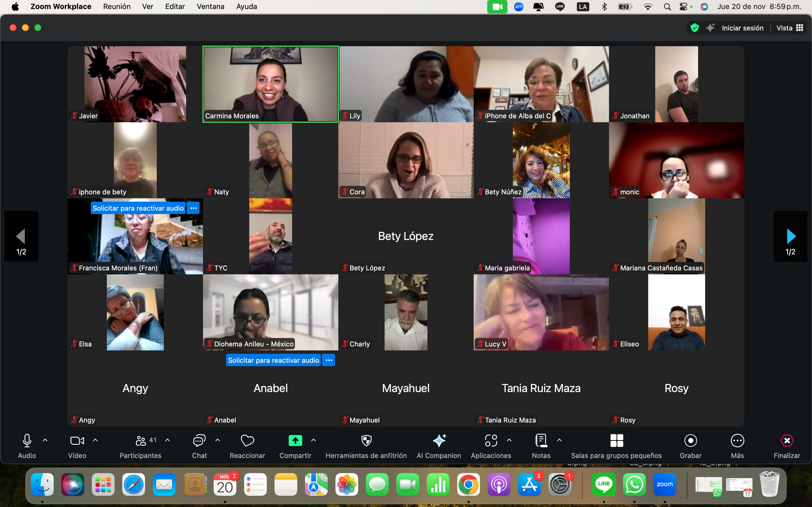Open Salas para grupos pequeños
This screenshot has height=507, width=812.
[616, 441]
